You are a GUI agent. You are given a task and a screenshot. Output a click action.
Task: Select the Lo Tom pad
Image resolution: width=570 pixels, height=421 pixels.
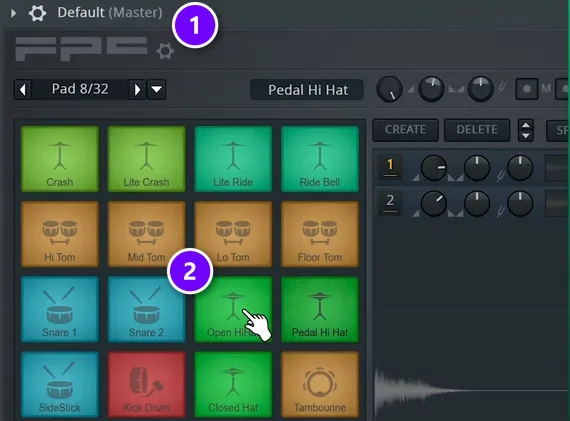pos(233,234)
